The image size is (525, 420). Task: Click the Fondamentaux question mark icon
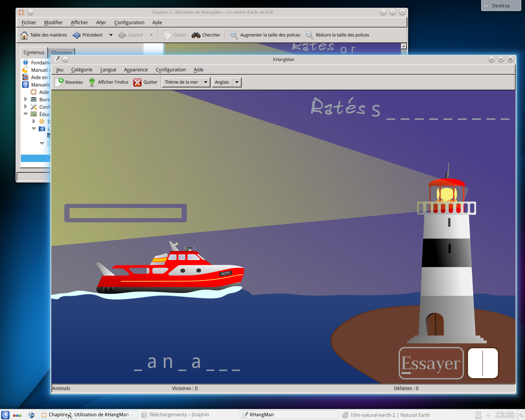(x=25, y=62)
